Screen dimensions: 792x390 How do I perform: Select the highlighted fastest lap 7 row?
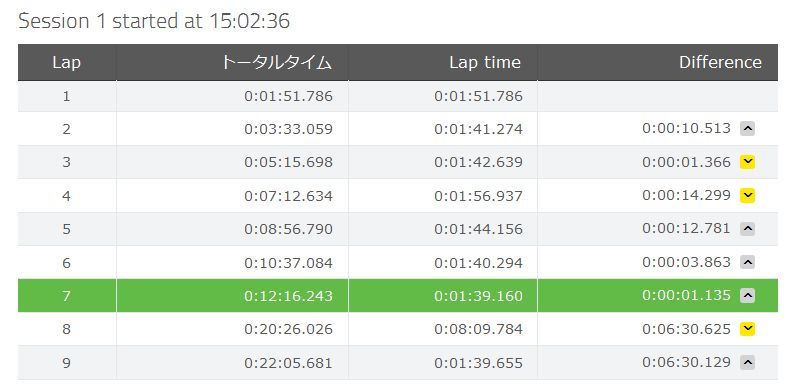[x=398, y=296]
